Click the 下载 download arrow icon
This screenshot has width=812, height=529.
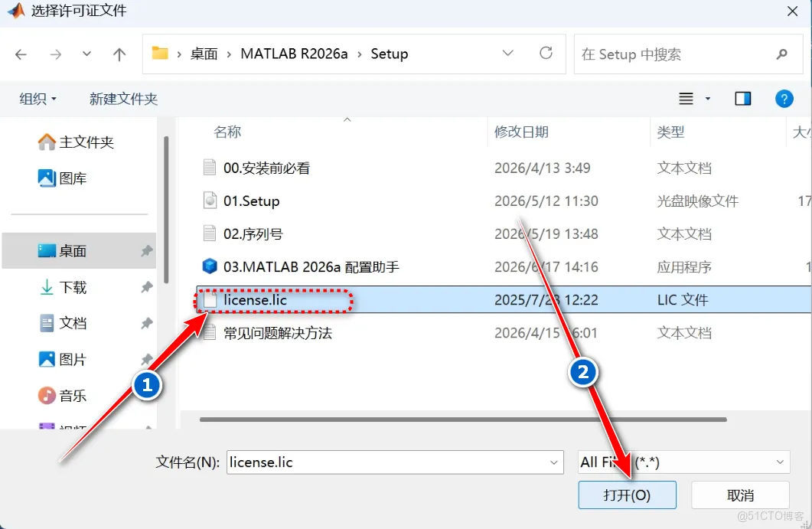[x=47, y=287]
